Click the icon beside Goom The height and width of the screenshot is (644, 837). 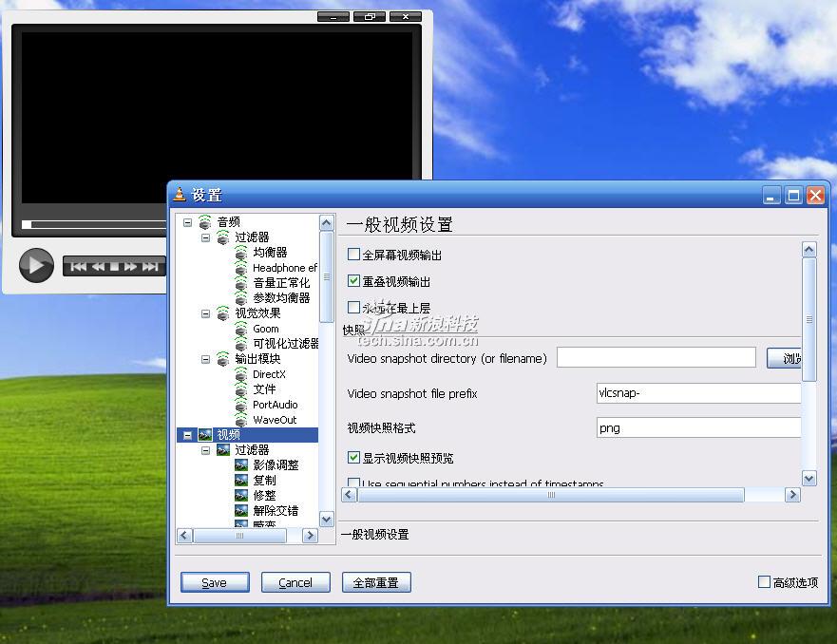coord(241,329)
